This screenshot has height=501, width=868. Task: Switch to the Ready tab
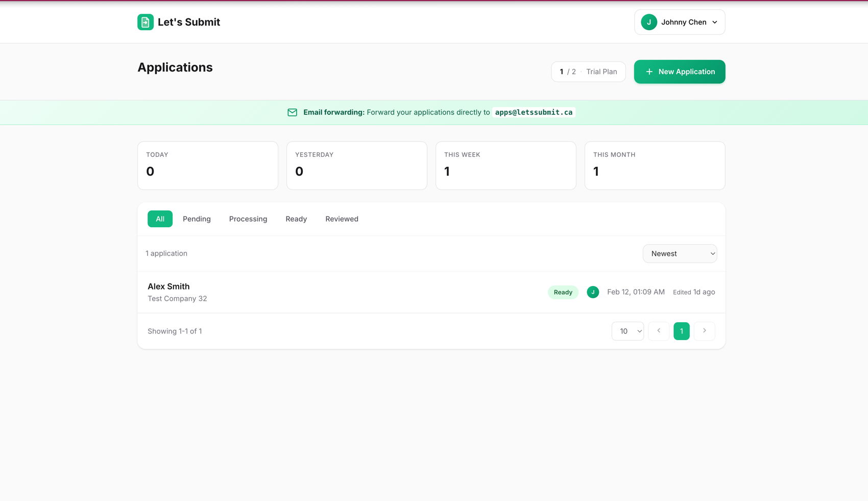point(296,219)
